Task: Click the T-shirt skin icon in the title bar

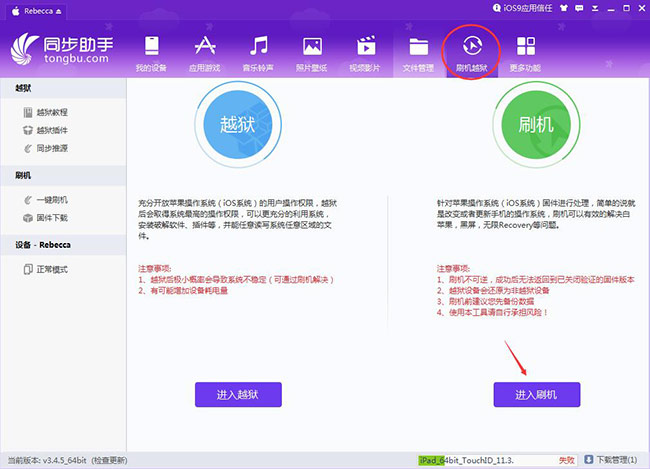Action: tap(564, 8)
